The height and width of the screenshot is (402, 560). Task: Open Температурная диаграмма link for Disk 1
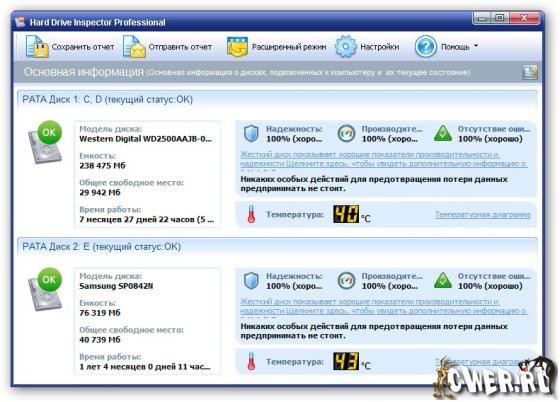(x=483, y=215)
